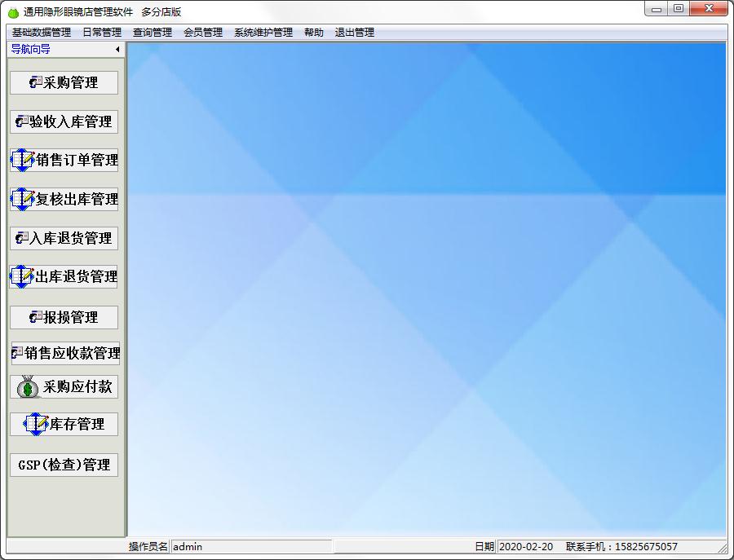Collapse the 导航向导 panel arrow
This screenshot has width=734, height=560.
point(117,49)
